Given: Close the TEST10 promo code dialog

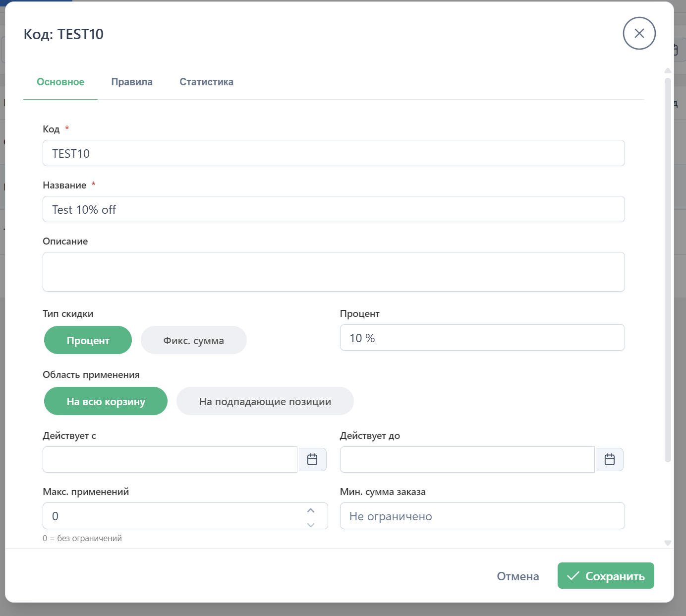Looking at the screenshot, I should point(639,33).
